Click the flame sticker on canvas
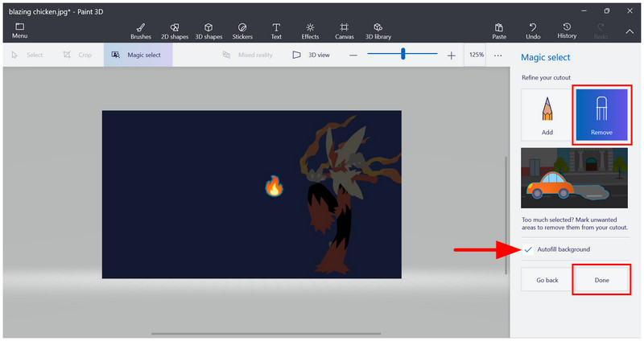 coord(274,186)
